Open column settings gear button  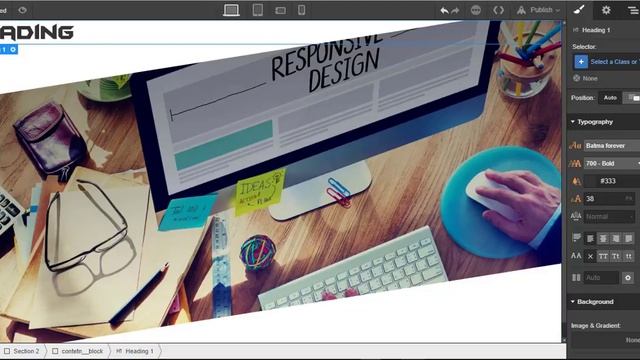(x=628, y=278)
